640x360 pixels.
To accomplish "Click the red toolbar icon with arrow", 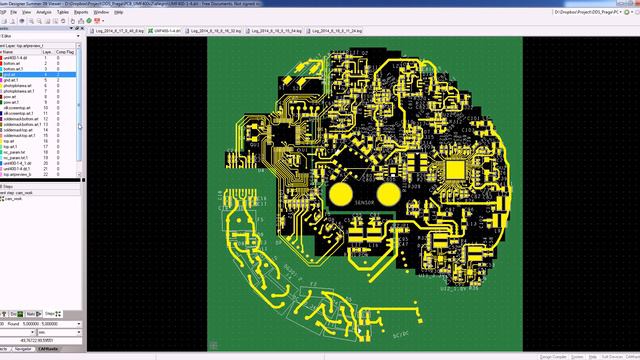I will click(x=97, y=21).
